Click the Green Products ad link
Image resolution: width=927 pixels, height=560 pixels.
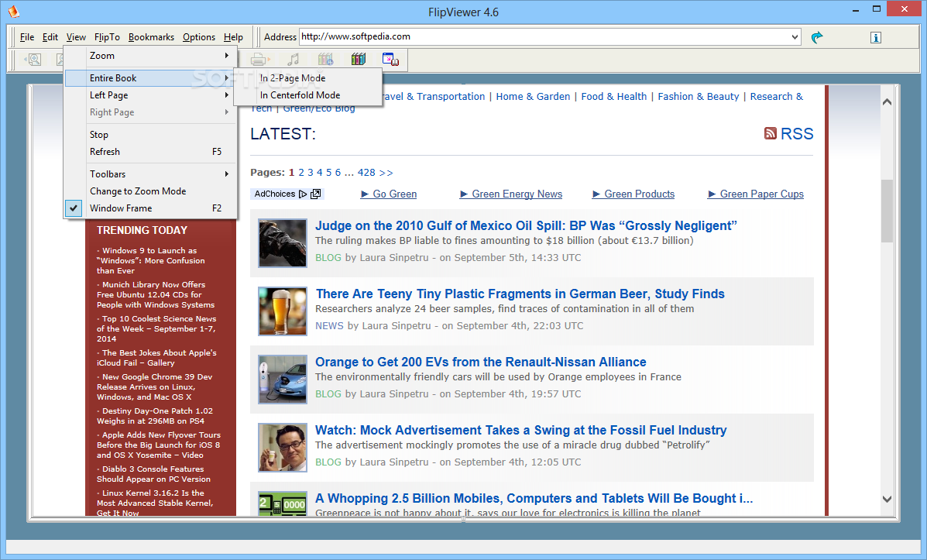point(639,194)
